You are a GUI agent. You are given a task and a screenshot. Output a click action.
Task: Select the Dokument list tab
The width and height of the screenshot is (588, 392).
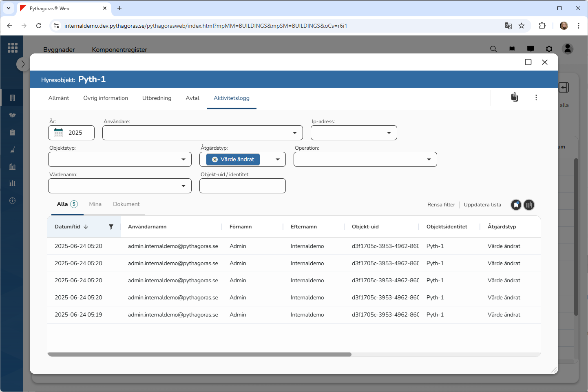[126, 204]
